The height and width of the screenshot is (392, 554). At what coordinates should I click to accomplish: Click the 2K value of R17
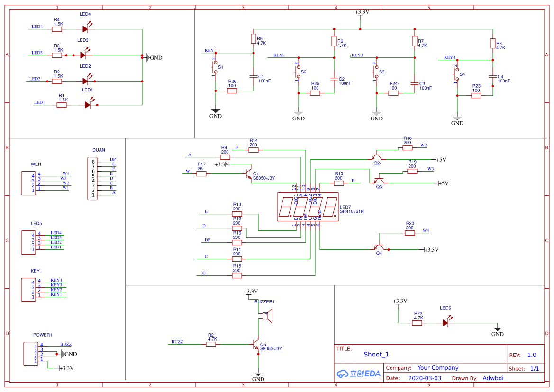(x=200, y=169)
